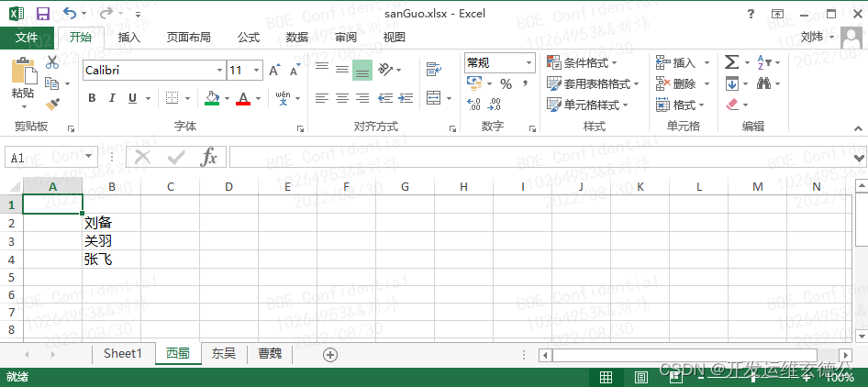Expand the 套用表格格式 dropdown
This screenshot has height=387, width=868.
point(636,84)
